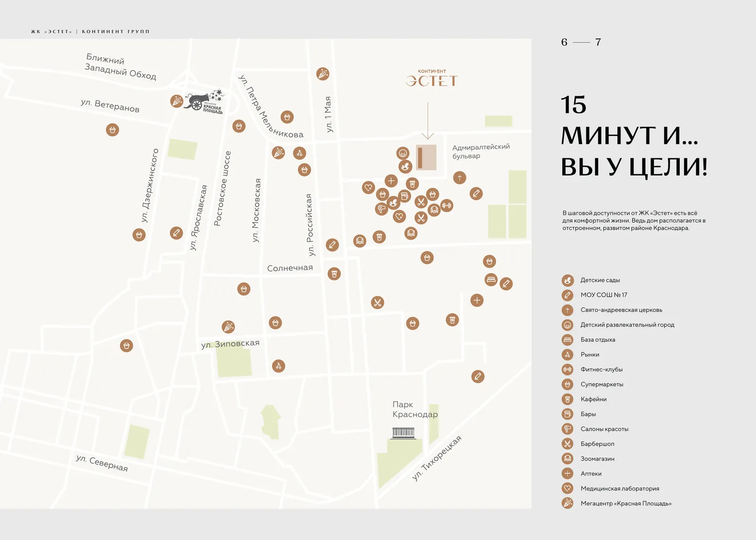Select the Ближний Западный Обход label

click(x=120, y=67)
